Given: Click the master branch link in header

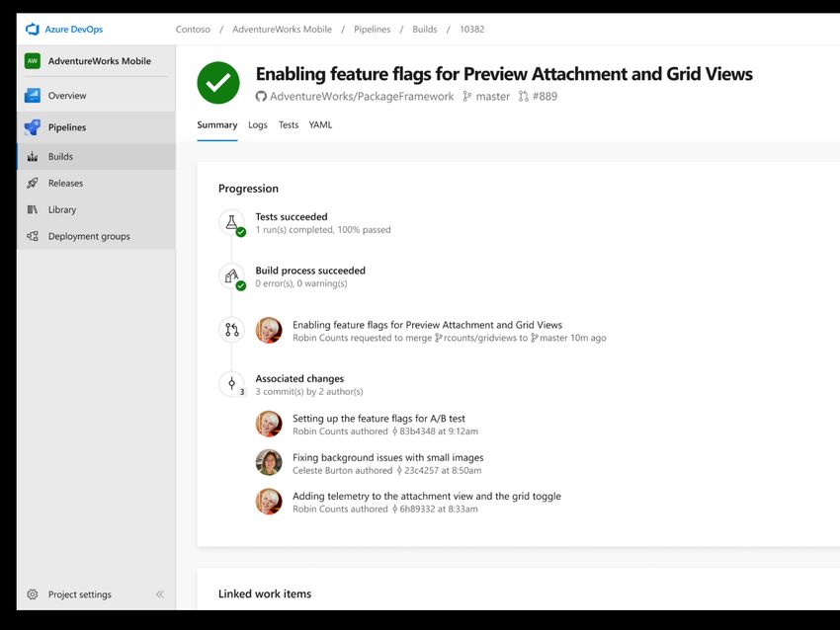Looking at the screenshot, I should pyautogui.click(x=493, y=97).
